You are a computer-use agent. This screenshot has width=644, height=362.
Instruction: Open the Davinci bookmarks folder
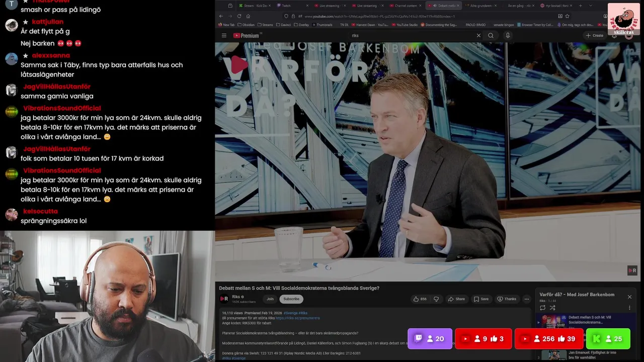pos(284,25)
